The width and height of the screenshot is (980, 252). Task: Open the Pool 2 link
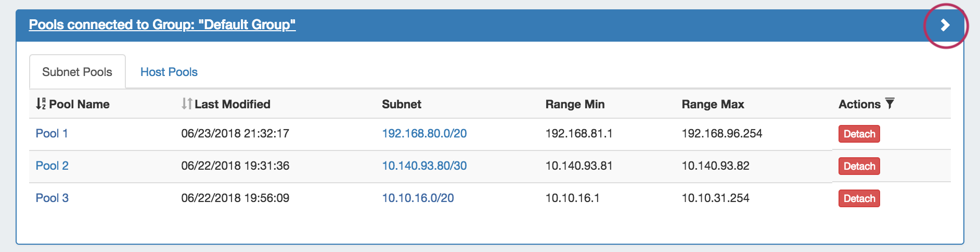pos(52,166)
